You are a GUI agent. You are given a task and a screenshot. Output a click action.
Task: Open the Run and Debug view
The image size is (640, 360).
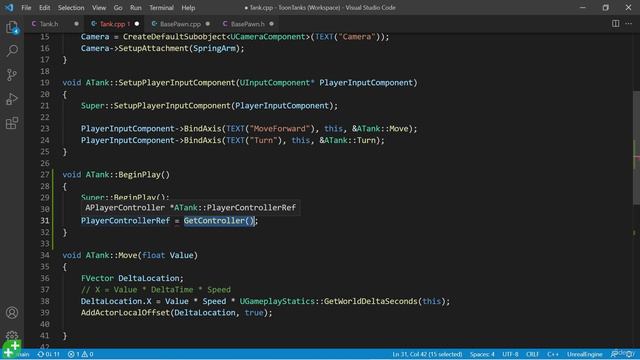(12, 99)
